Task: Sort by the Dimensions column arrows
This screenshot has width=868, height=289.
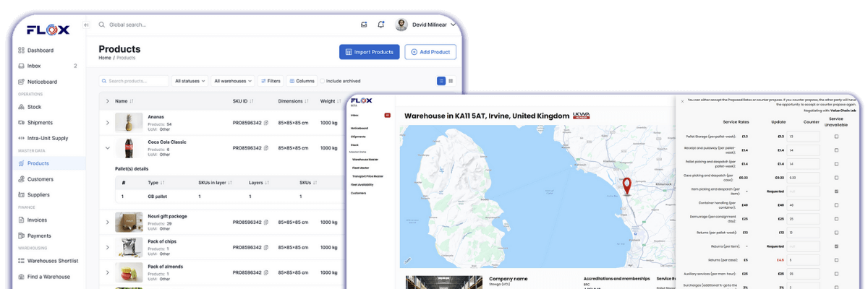Action: coord(307,101)
